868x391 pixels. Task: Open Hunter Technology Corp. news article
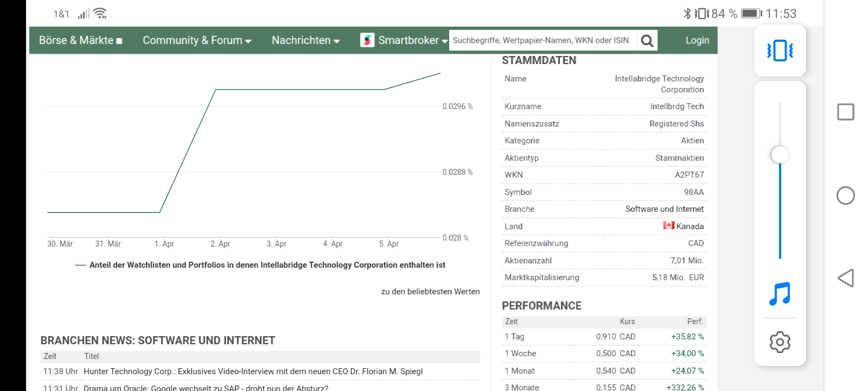click(x=253, y=371)
